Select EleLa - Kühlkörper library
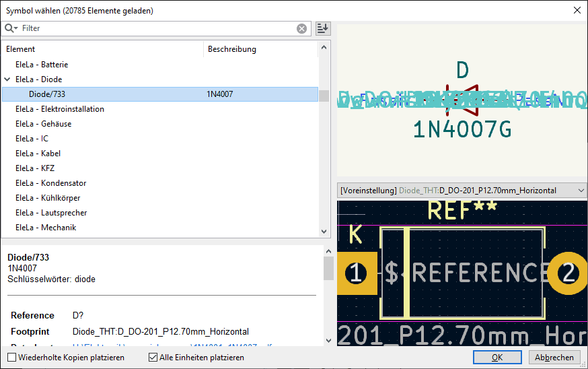The image size is (588, 369). [48, 198]
